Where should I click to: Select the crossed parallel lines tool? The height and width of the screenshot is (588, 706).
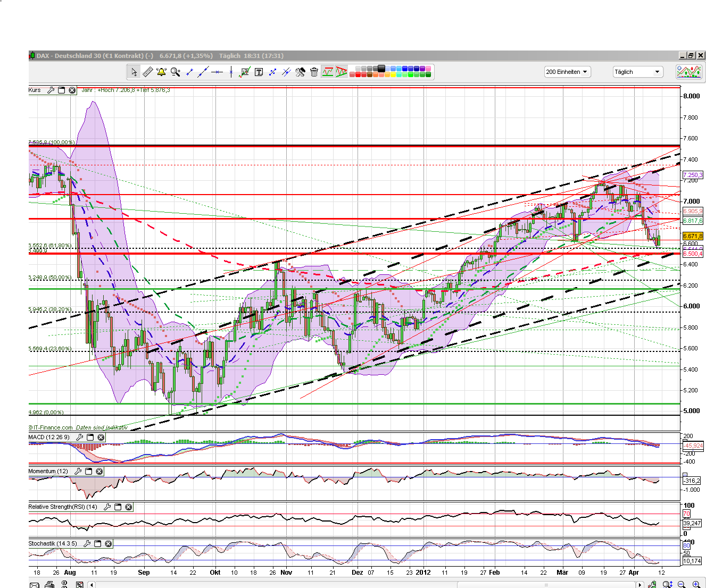[x=286, y=72]
